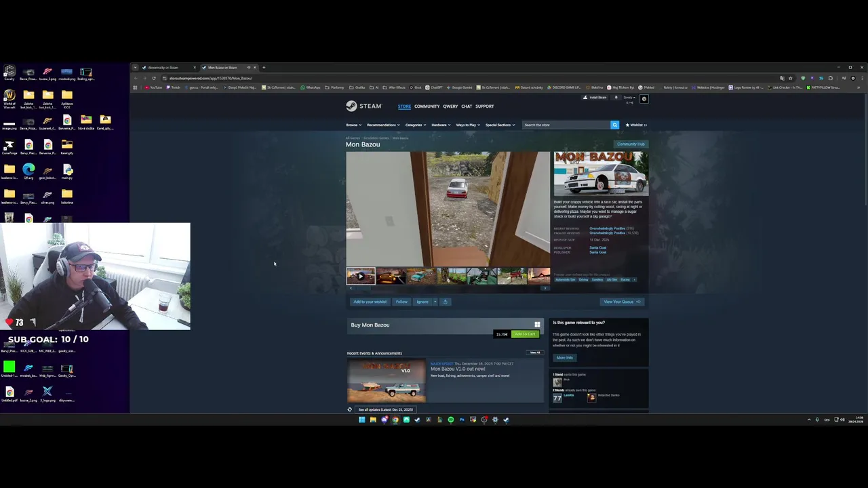
Task: Click Install Steam button
Action: 595,98
